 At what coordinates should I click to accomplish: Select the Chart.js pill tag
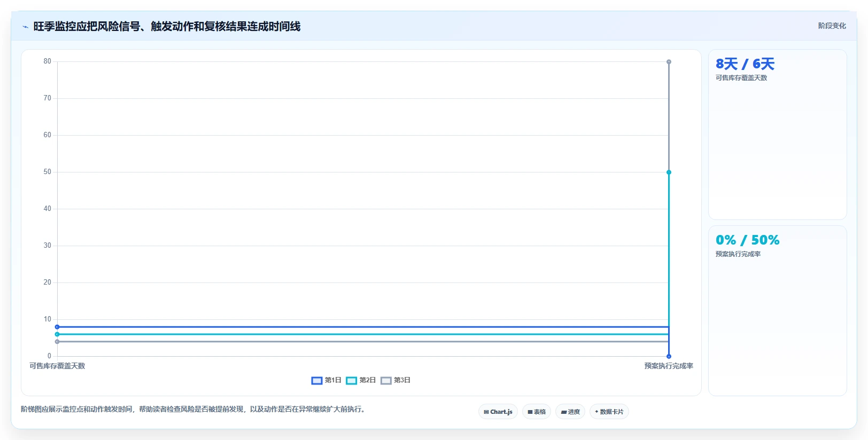pos(498,412)
